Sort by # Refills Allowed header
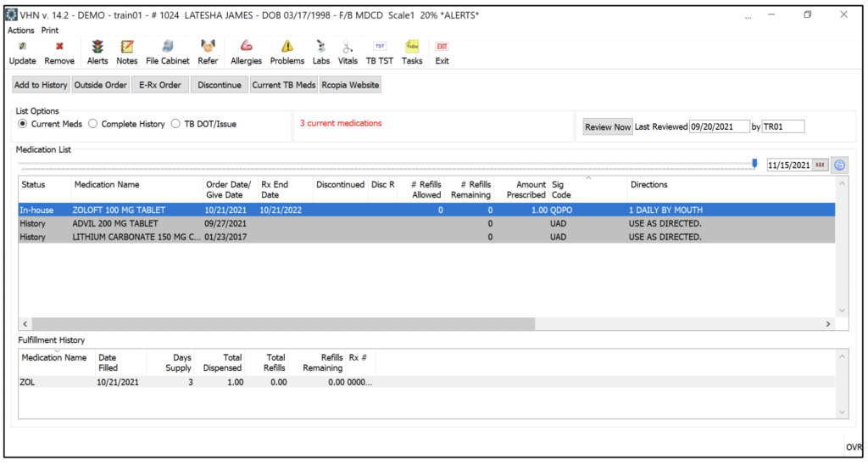The height and width of the screenshot is (465, 868). (x=420, y=189)
